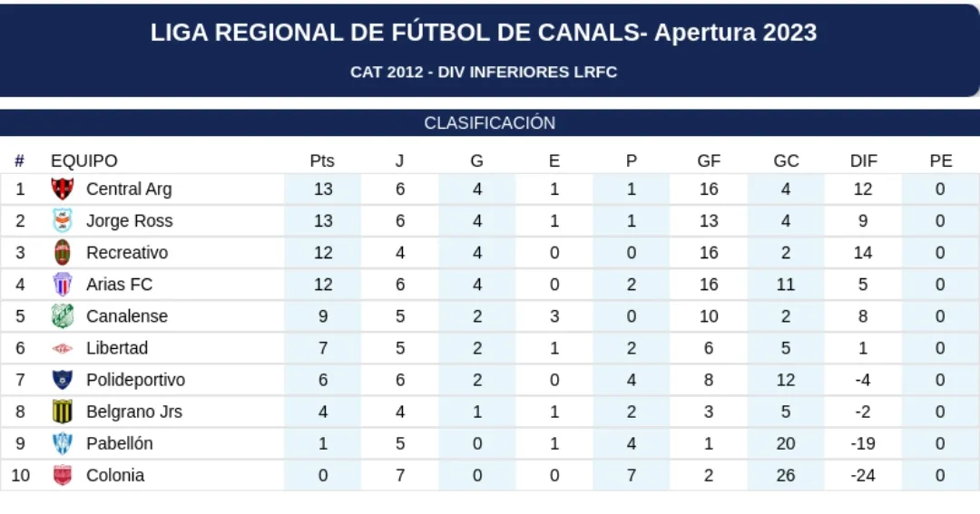
Task: Click the Polideportivo blue shield crest
Action: click(x=62, y=380)
